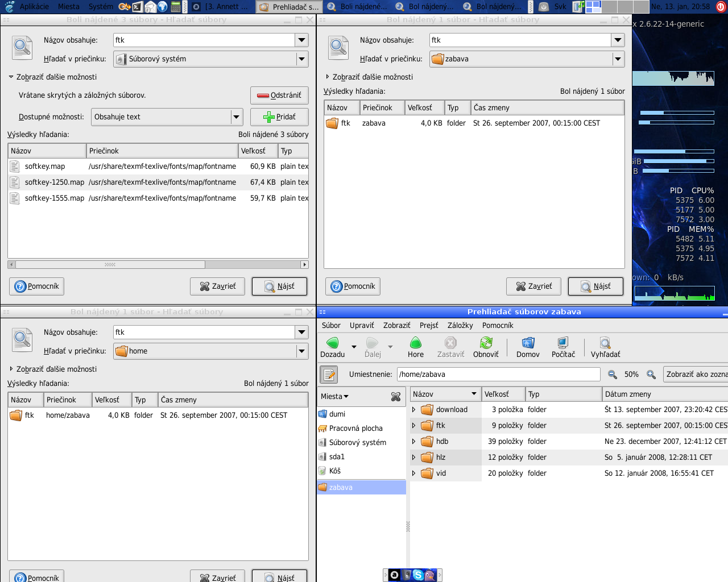This screenshot has height=582, width=728.
Task: Toggle the location edit pencil icon
Action: (x=329, y=375)
